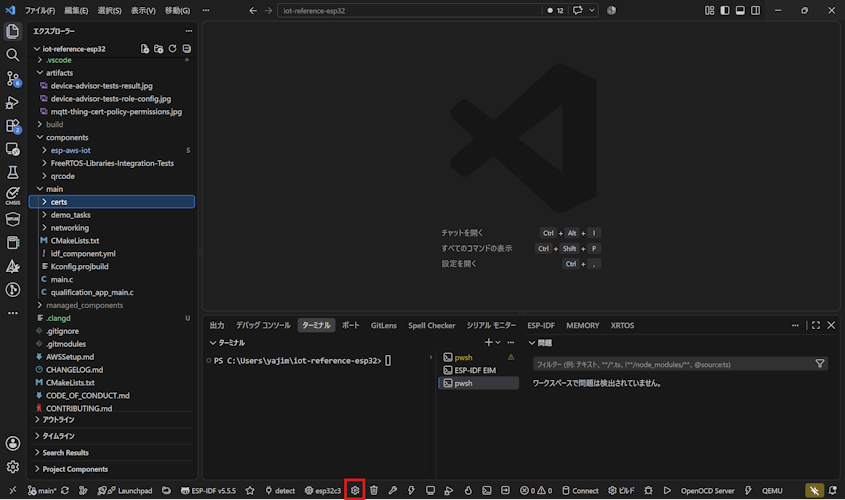Switch to the ESP-IDF panel tab
Screen dimensions: 845x500
[541, 325]
